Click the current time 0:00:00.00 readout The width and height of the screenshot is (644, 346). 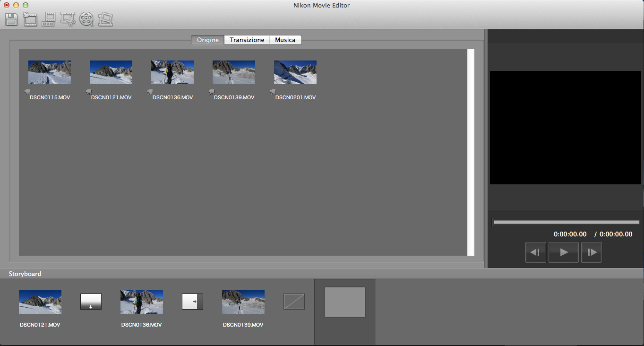pos(570,234)
